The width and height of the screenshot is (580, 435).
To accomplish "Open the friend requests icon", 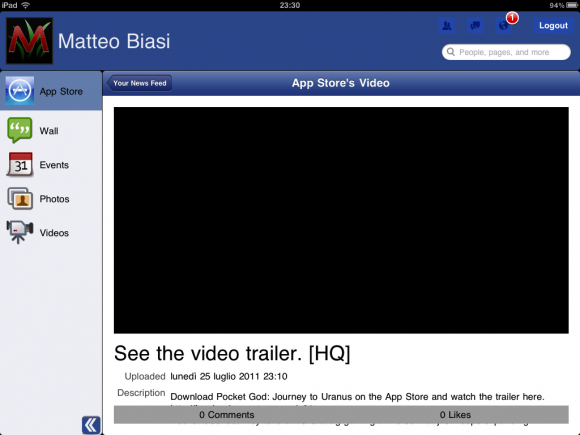I will click(447, 26).
